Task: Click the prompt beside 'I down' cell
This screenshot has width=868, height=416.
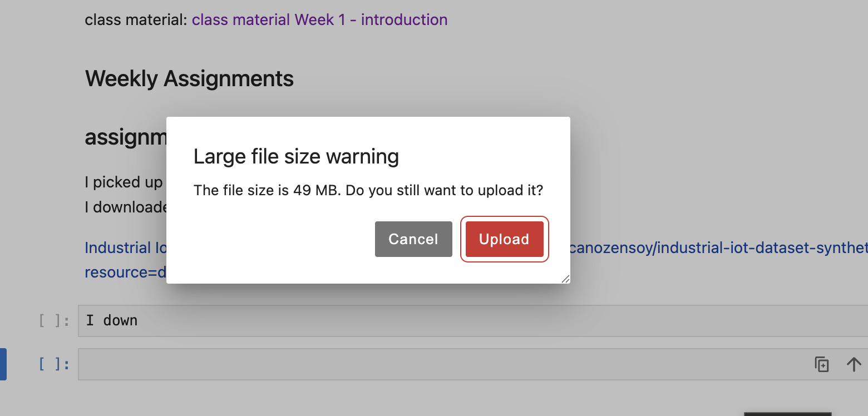Action: 54,321
